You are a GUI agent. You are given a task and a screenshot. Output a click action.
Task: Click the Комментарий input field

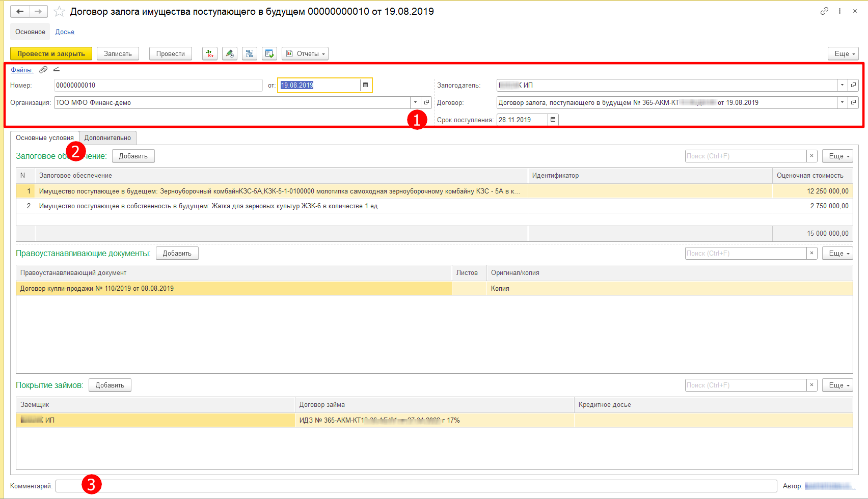(416, 486)
